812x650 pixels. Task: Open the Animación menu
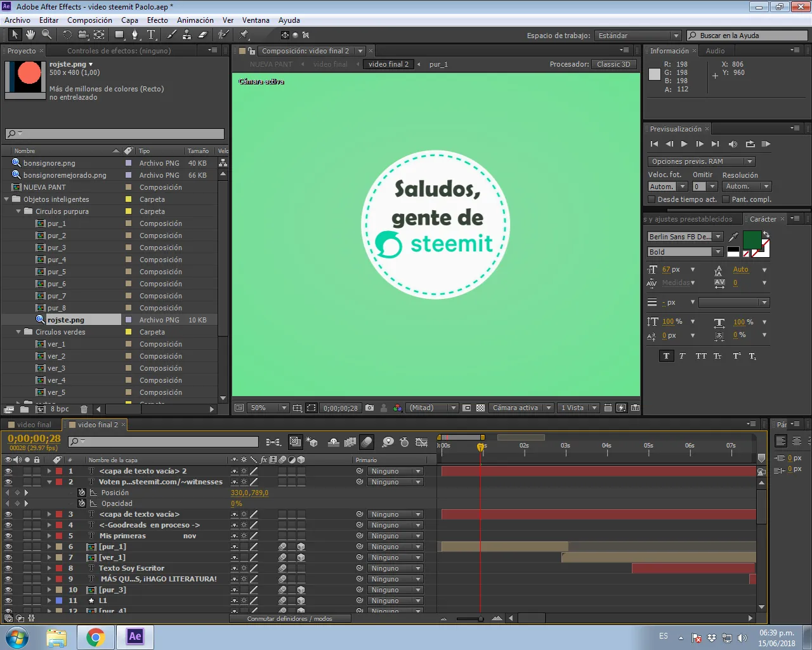[195, 20]
